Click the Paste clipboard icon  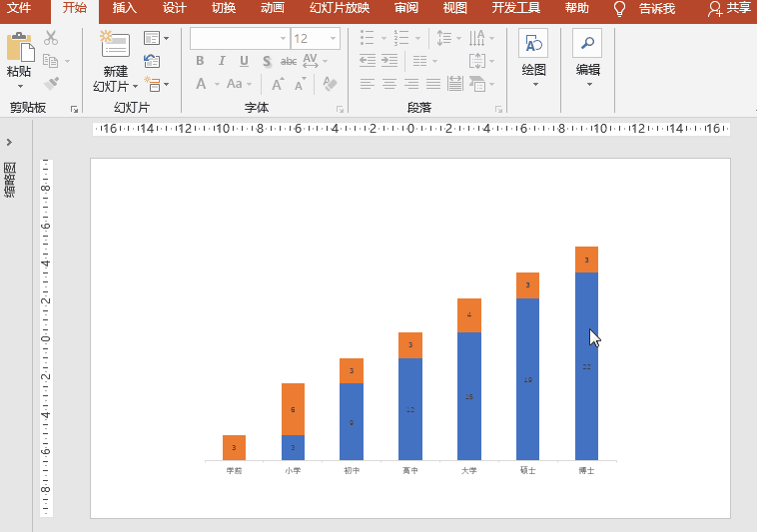[x=20, y=47]
